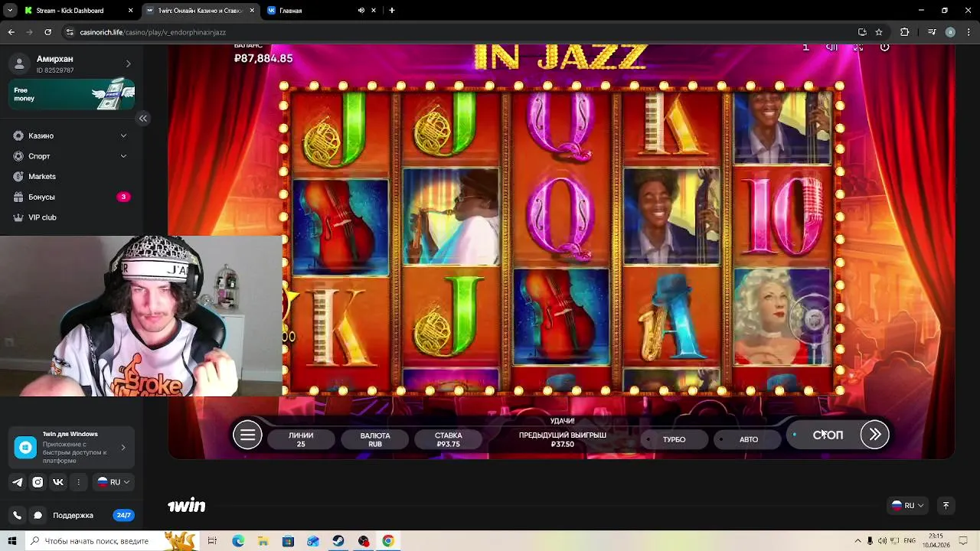
Task: Collapse the left sidebar with double arrow
Action: pyautogui.click(x=143, y=119)
